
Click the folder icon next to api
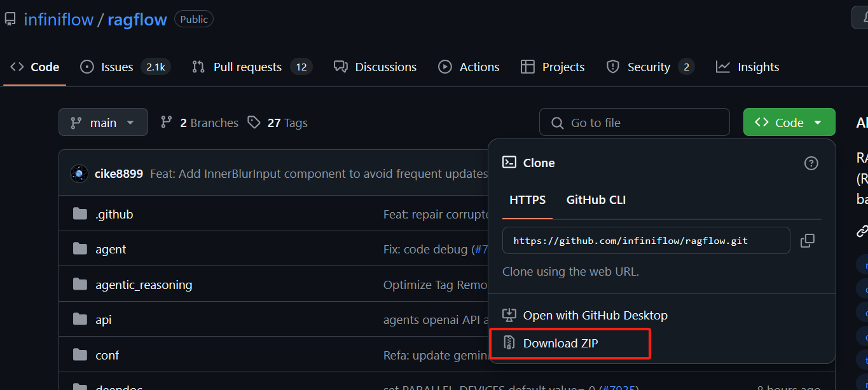[x=79, y=319]
